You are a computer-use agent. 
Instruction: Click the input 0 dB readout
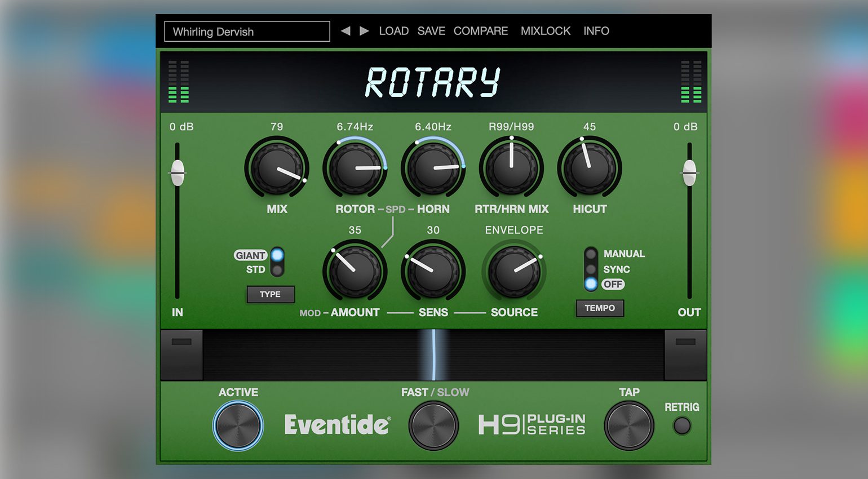click(181, 127)
